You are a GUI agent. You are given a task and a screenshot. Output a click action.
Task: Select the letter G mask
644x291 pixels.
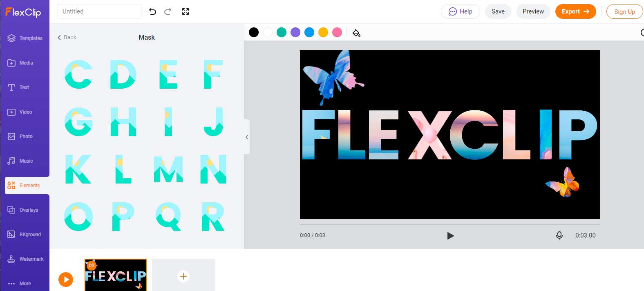click(78, 122)
